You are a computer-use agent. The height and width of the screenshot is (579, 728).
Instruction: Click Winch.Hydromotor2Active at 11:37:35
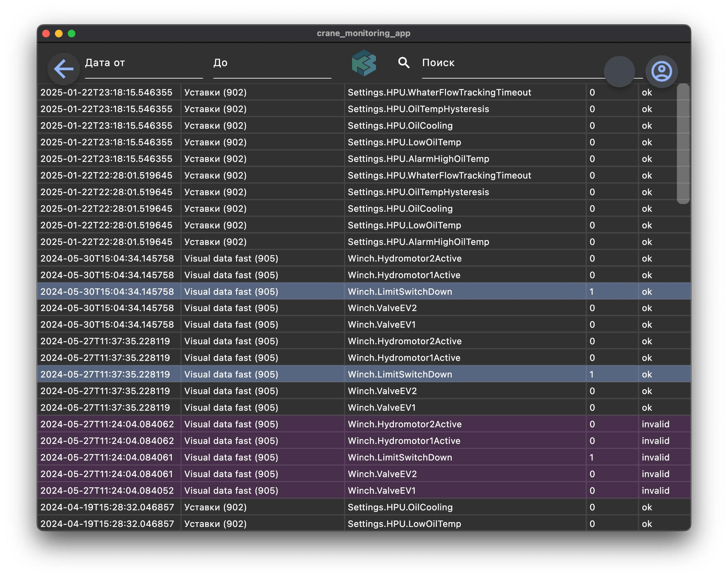pyautogui.click(x=404, y=341)
